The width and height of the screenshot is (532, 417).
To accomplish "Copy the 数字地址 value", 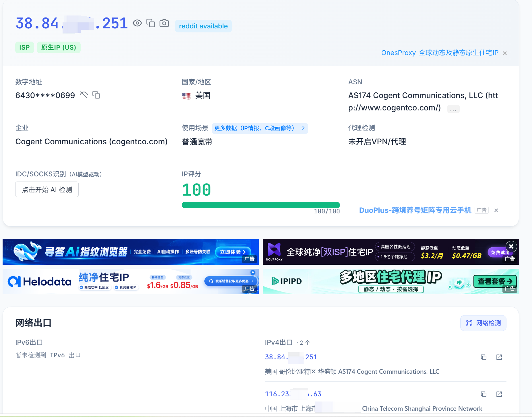I will tap(96, 95).
